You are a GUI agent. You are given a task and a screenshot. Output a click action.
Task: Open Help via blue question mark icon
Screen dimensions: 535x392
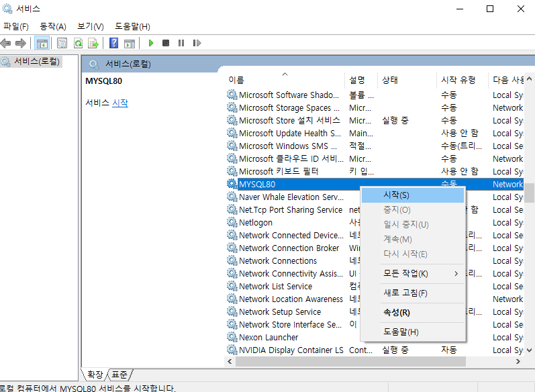point(113,43)
